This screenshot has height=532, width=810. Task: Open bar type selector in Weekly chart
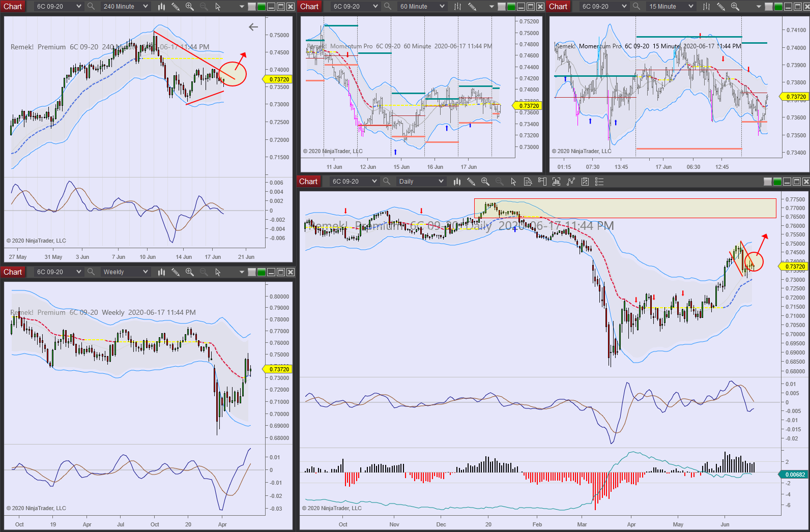pyautogui.click(x=161, y=272)
